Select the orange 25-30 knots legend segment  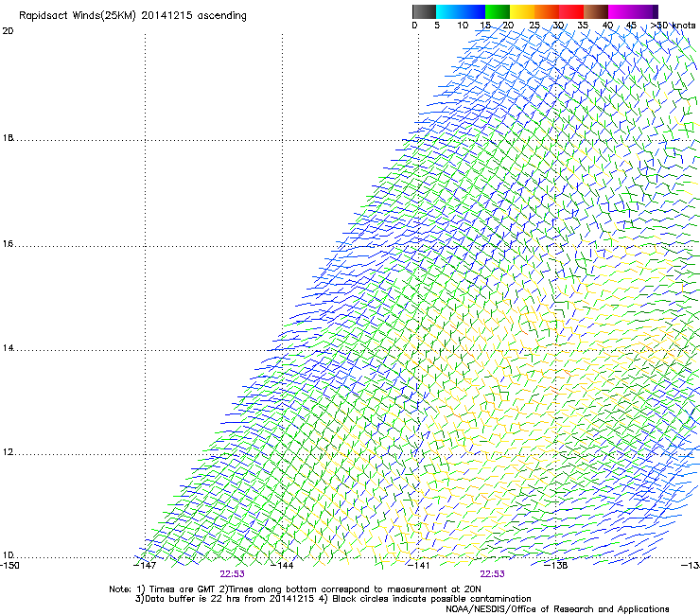547,11
